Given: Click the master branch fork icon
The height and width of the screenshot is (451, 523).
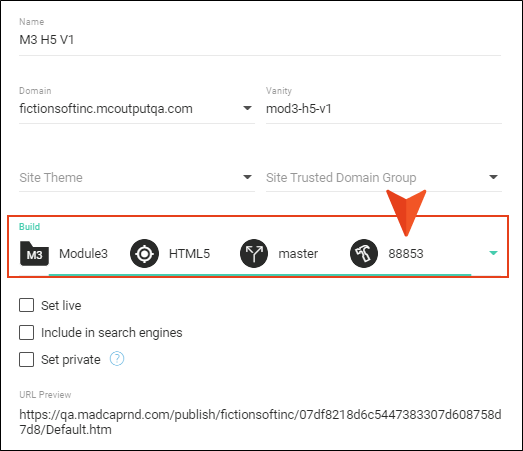Looking at the screenshot, I should [254, 254].
